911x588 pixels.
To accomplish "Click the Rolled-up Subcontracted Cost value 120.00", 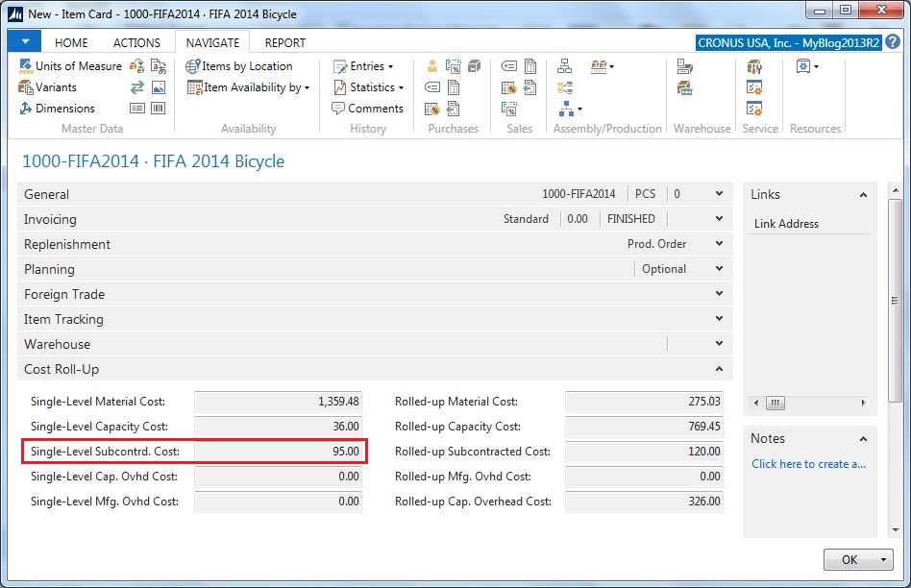I will pos(704,452).
